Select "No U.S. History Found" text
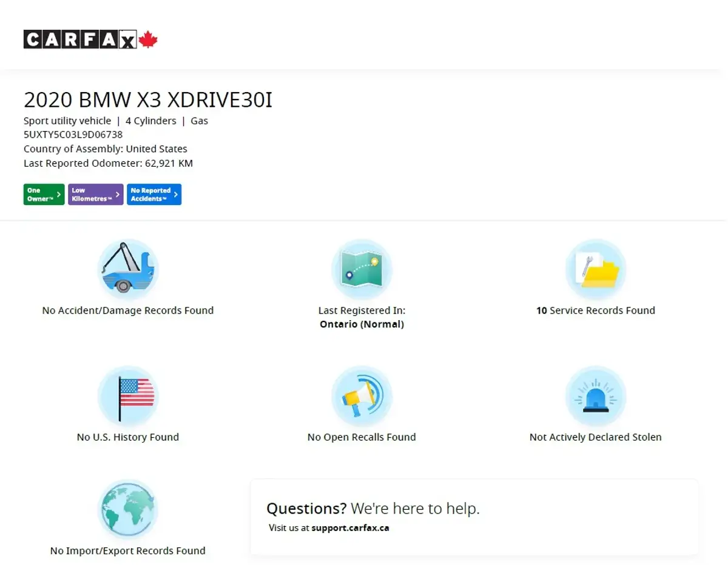Screen dimensions: 728x582 tap(128, 437)
